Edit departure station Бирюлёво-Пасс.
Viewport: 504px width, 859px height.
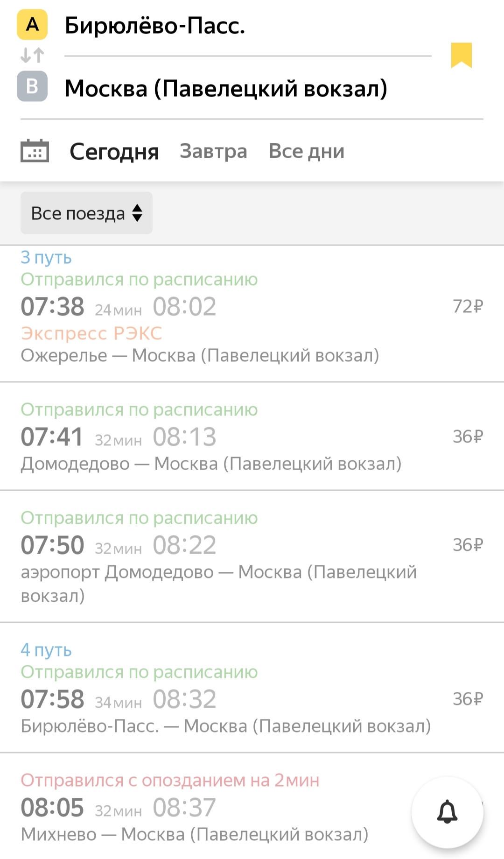[155, 25]
